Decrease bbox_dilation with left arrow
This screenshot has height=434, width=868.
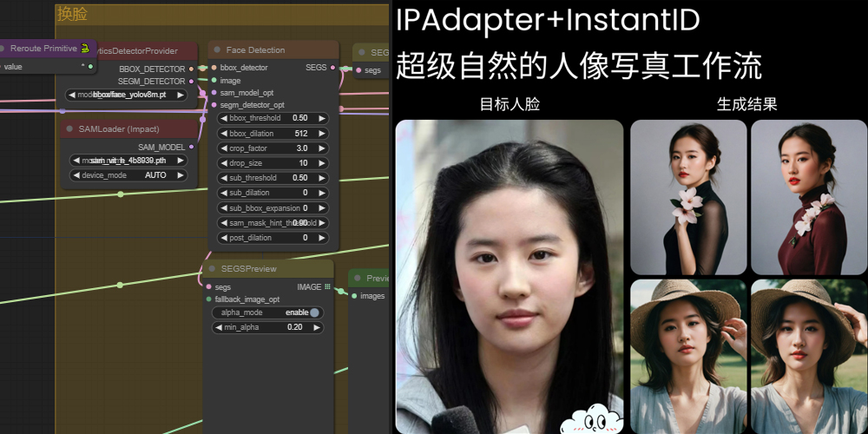[x=223, y=134]
